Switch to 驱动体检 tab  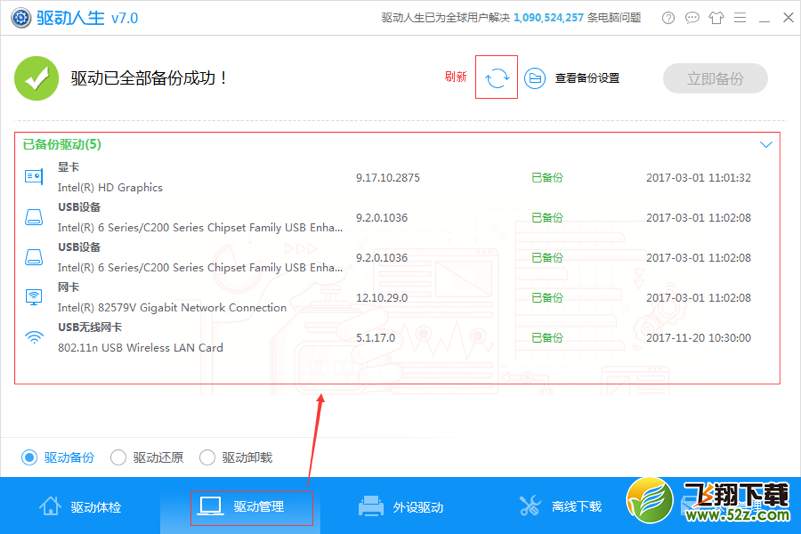click(x=80, y=506)
